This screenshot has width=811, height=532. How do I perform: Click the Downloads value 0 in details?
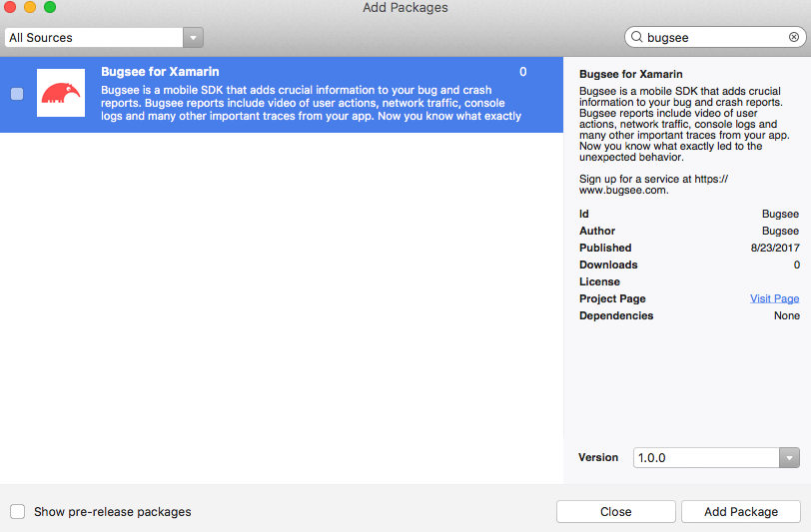click(x=797, y=265)
